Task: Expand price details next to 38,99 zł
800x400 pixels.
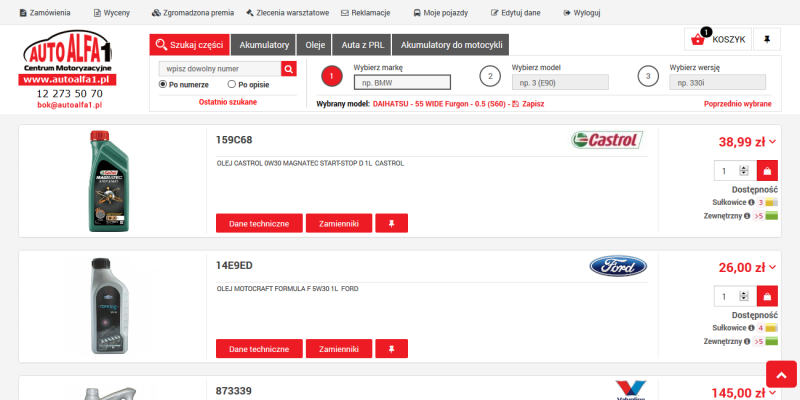Action: (x=773, y=142)
